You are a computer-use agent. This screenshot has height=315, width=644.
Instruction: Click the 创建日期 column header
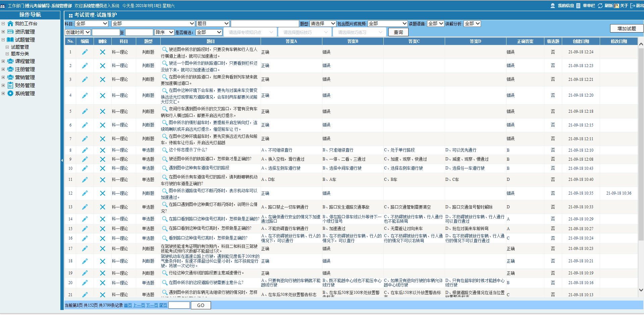click(581, 41)
